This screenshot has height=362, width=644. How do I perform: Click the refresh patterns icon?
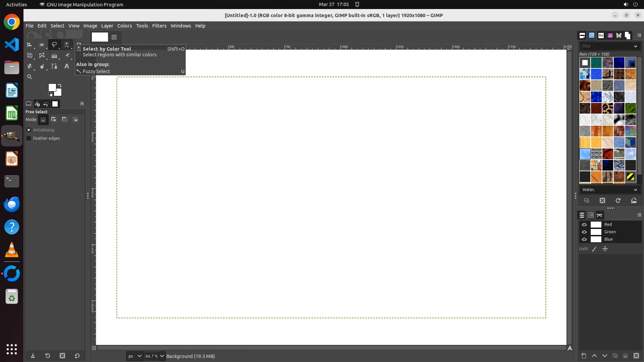pos(618,200)
